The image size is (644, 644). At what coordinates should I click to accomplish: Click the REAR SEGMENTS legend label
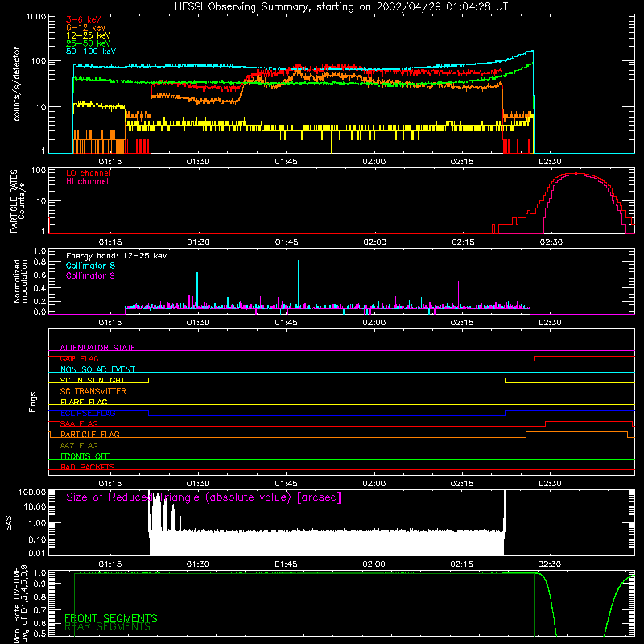point(107,627)
